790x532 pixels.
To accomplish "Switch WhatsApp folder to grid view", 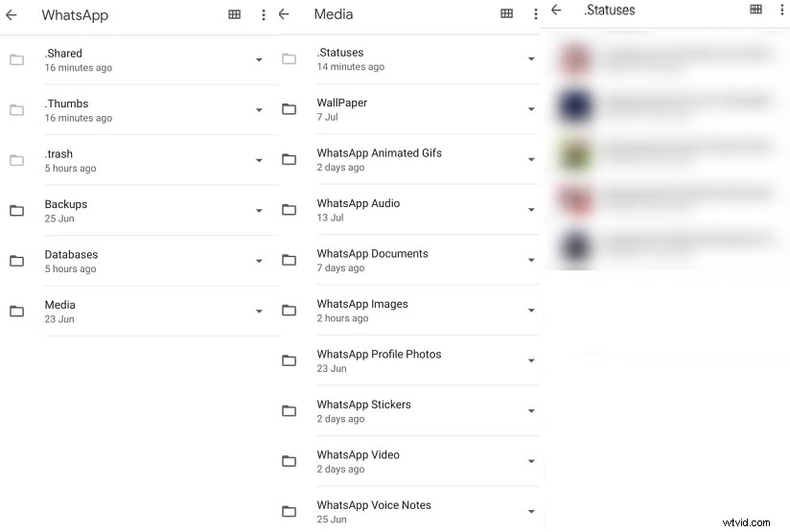I will [234, 14].
